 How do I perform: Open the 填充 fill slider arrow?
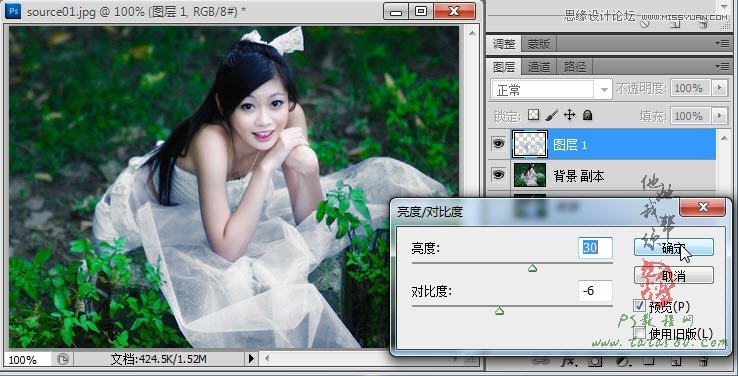click(x=719, y=115)
